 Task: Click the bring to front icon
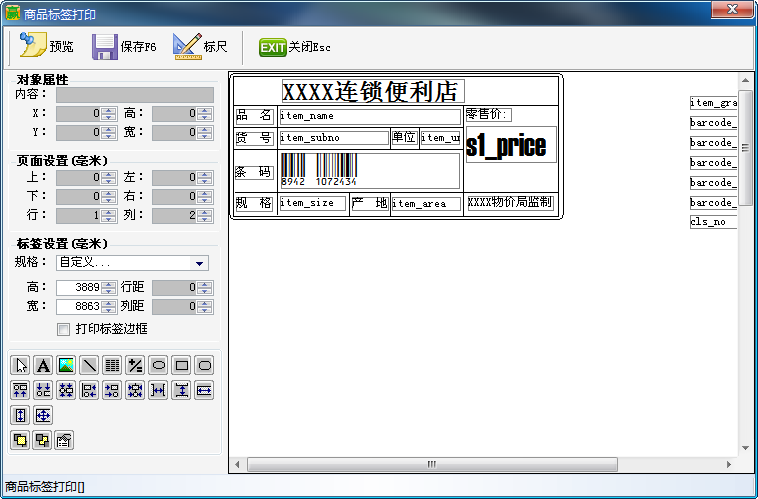pos(20,439)
